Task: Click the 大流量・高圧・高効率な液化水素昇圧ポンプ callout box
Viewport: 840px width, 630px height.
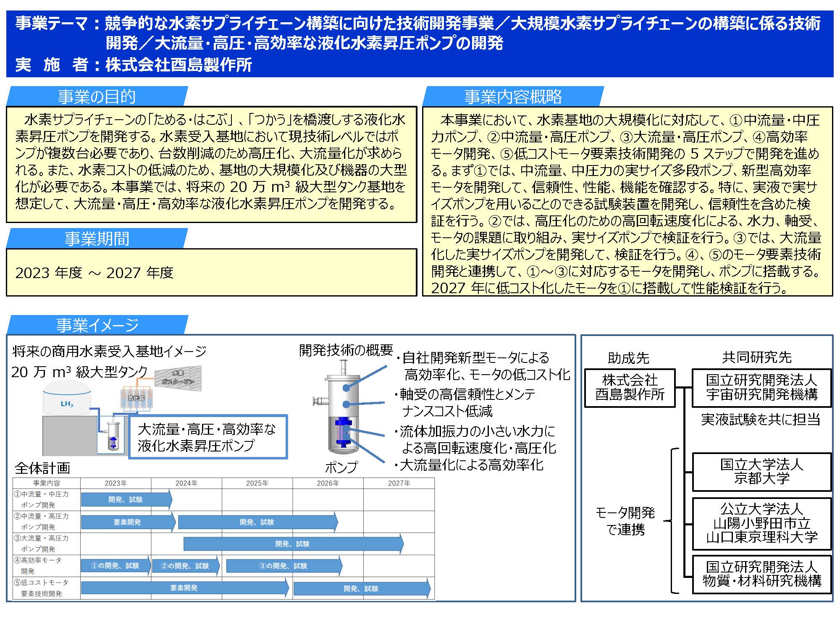Action: (x=208, y=437)
